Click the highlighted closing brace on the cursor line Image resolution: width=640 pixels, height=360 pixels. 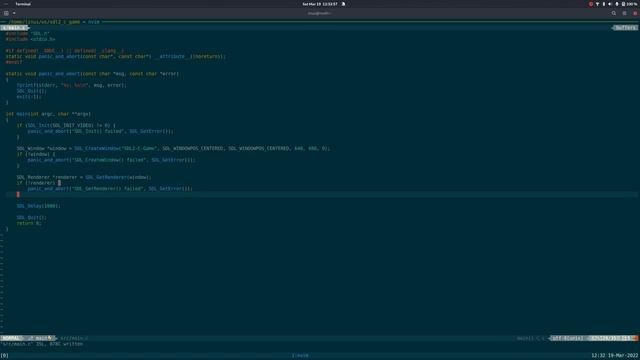coord(18,194)
